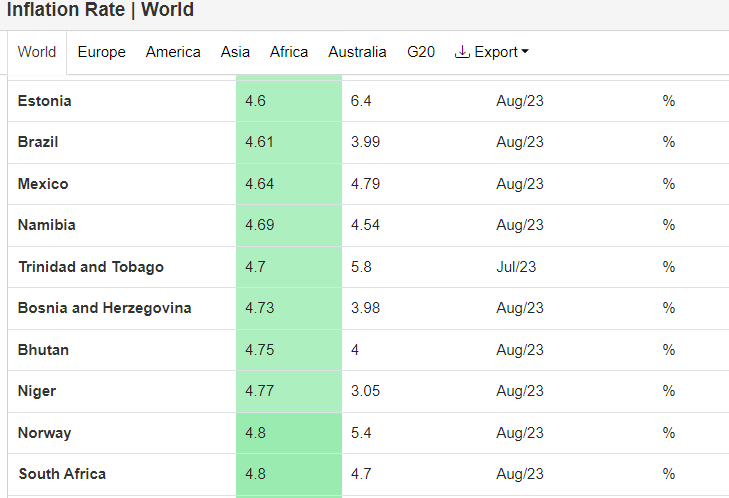The width and height of the screenshot is (729, 498).
Task: Open the Namibia row link
Action: [46, 225]
